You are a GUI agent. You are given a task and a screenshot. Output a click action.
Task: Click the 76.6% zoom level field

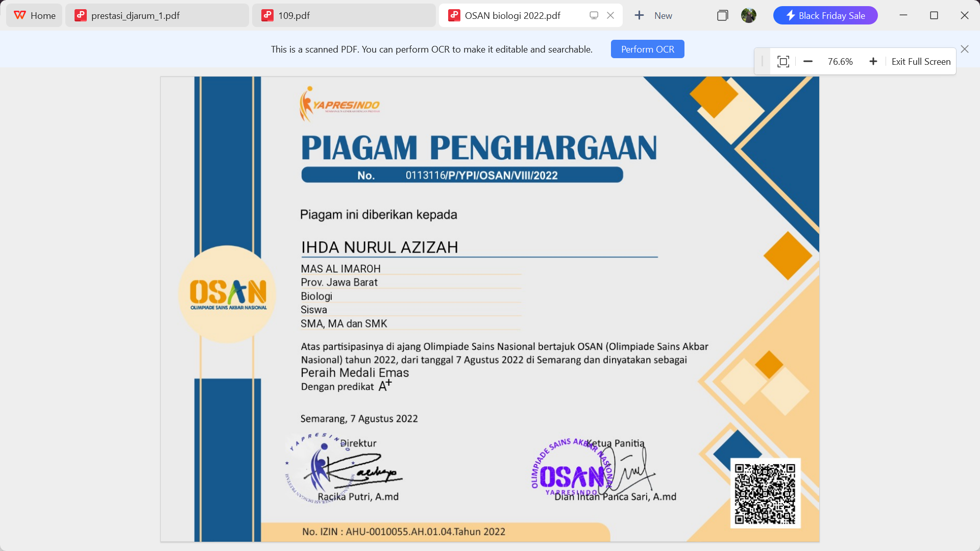pos(840,62)
